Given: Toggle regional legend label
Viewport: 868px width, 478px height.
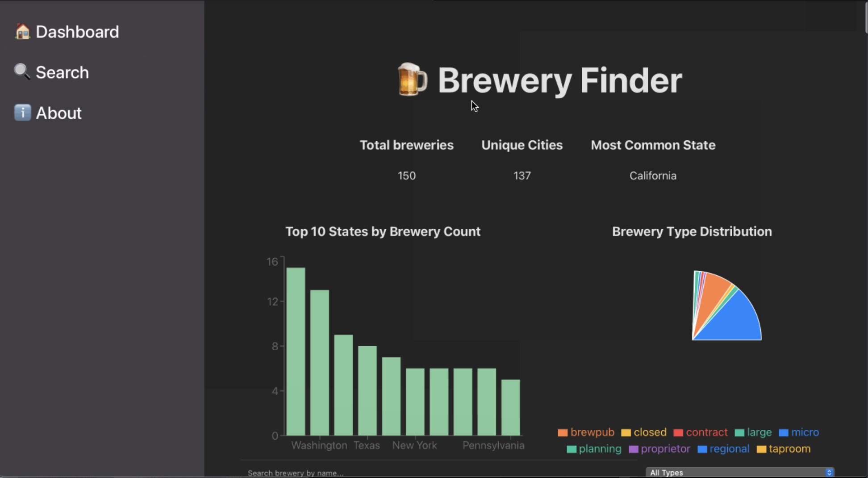Looking at the screenshot, I should pyautogui.click(x=730, y=449).
